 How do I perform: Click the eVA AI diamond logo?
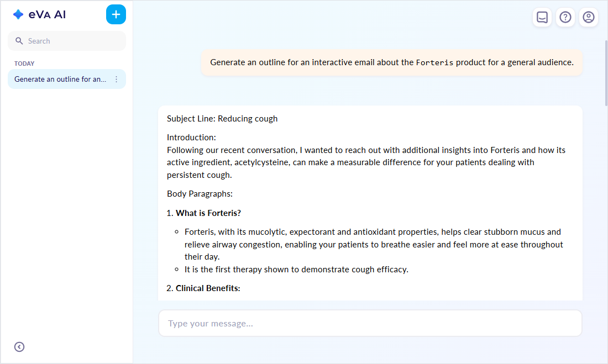point(18,15)
